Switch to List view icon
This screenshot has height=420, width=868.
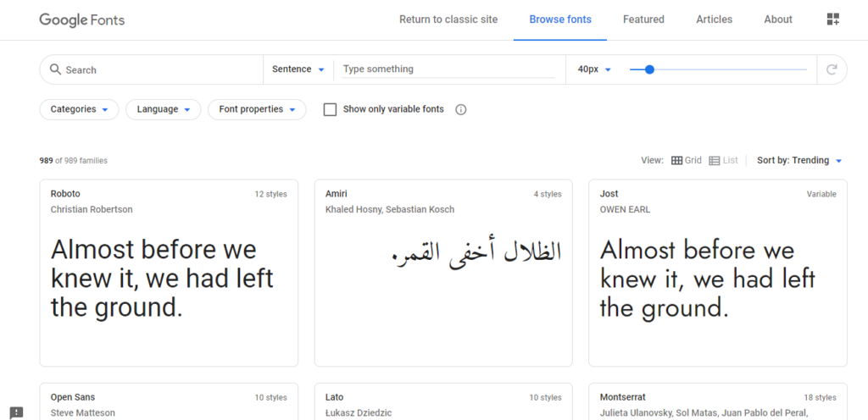pyautogui.click(x=715, y=160)
